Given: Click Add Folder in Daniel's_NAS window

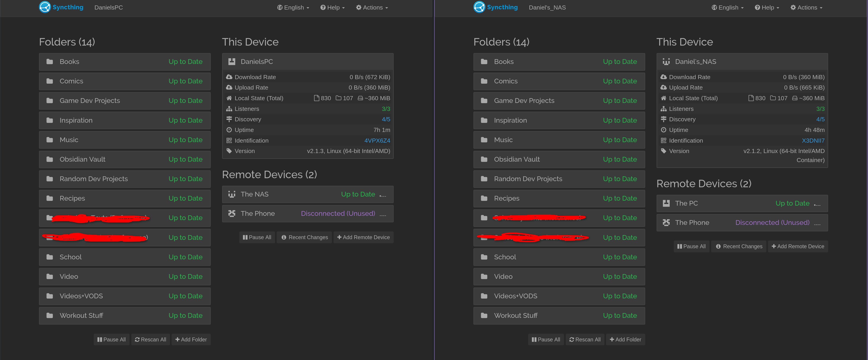Looking at the screenshot, I should click(625, 340).
